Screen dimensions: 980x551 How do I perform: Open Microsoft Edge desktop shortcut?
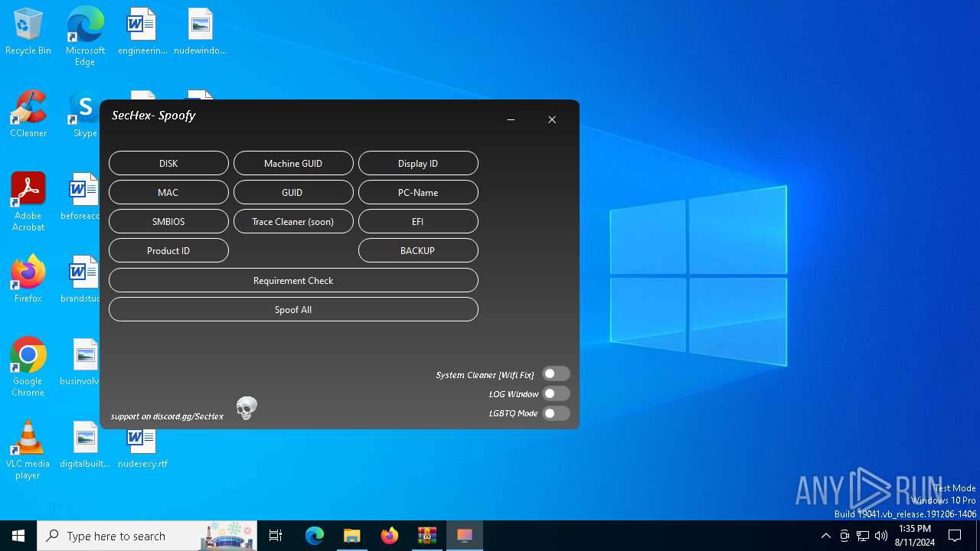pos(85,37)
